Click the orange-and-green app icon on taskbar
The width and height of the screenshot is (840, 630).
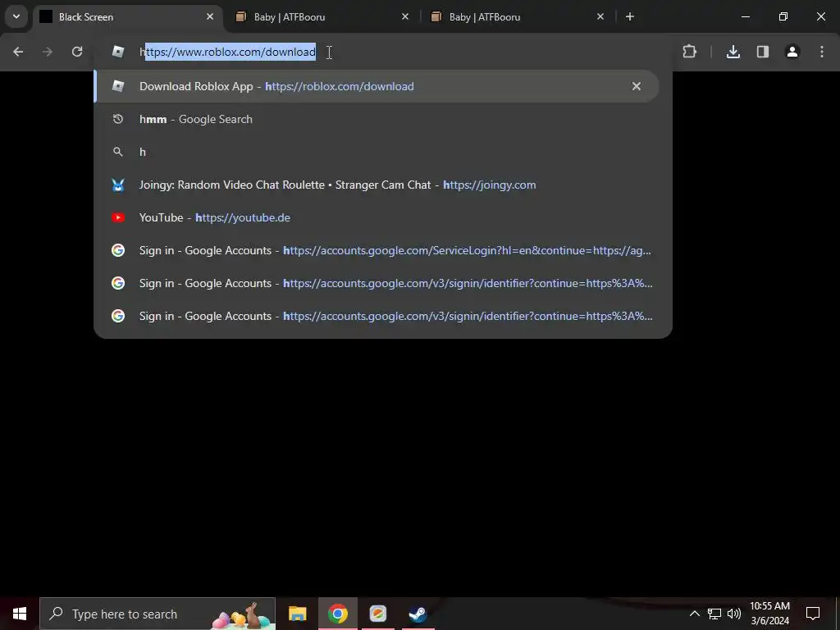point(377,614)
